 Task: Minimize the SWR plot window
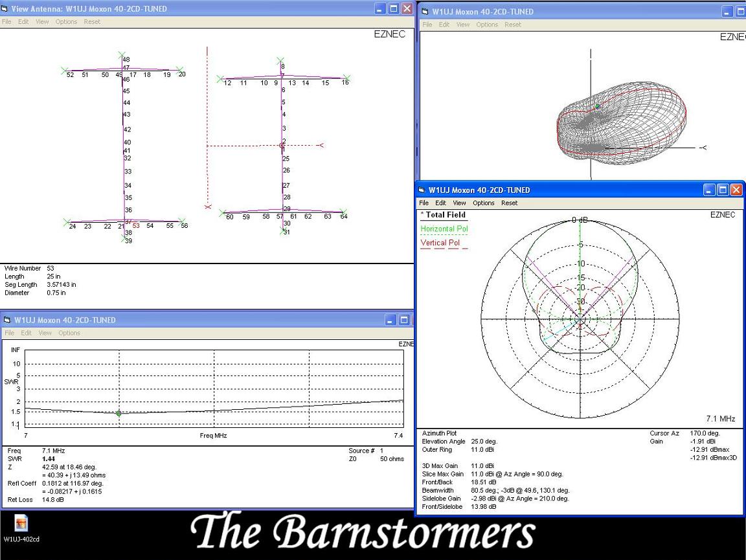(390, 320)
